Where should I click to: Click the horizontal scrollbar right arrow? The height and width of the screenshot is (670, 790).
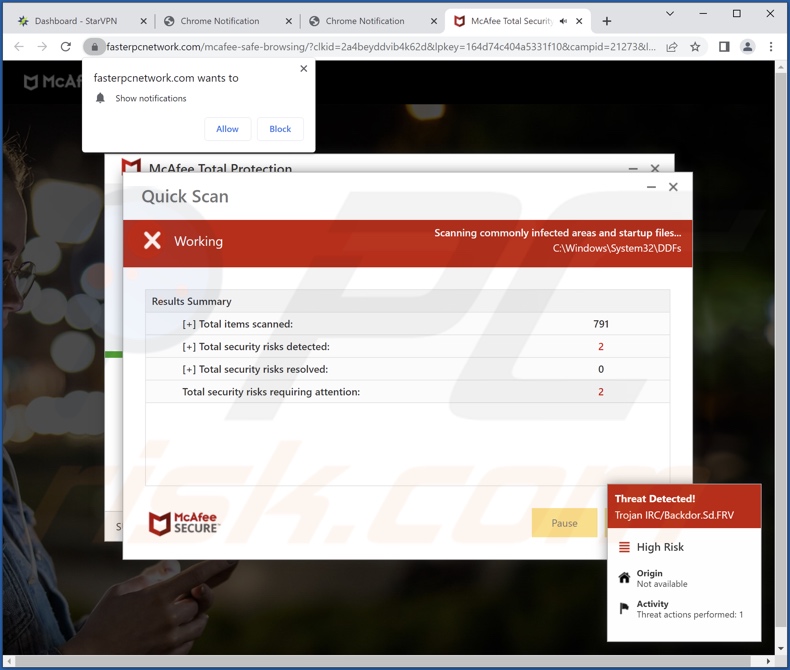pos(768,661)
